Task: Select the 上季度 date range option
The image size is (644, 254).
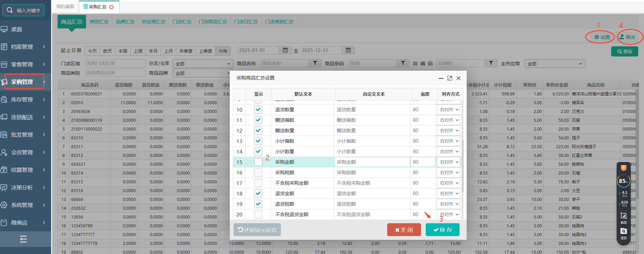Action: 205,51
